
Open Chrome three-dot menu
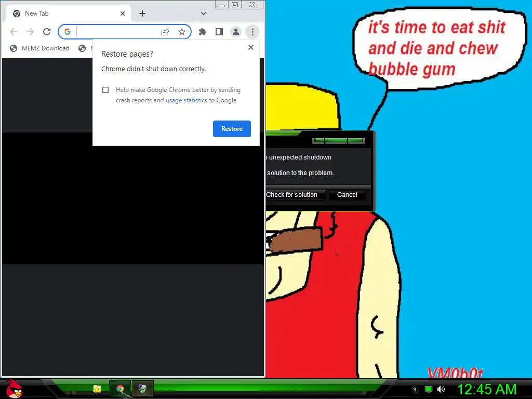[252, 32]
